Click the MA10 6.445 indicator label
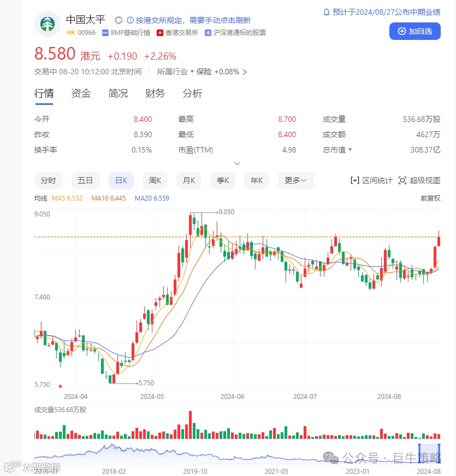The width and height of the screenshot is (456, 476). (109, 198)
